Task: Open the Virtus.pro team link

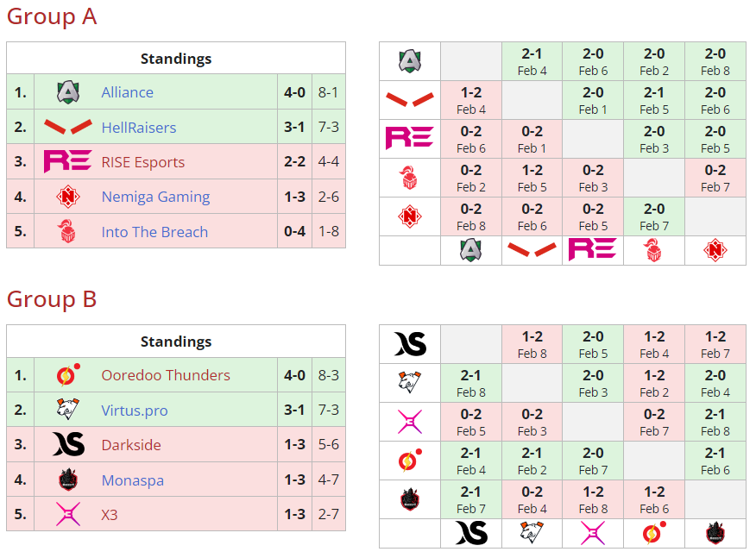Action: click(x=136, y=411)
